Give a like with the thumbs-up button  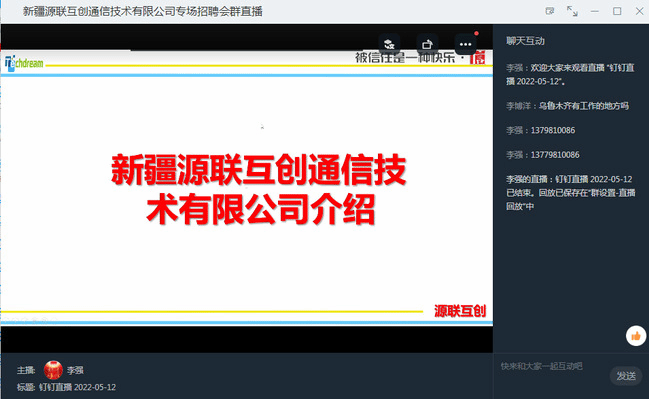[636, 336]
